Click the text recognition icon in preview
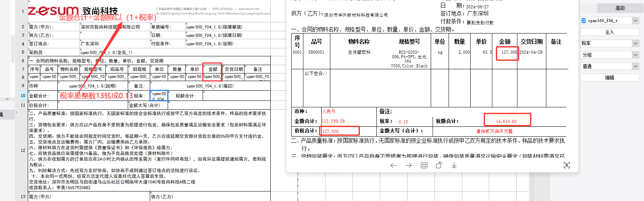The height and width of the screenshot is (201, 644). 567,165
